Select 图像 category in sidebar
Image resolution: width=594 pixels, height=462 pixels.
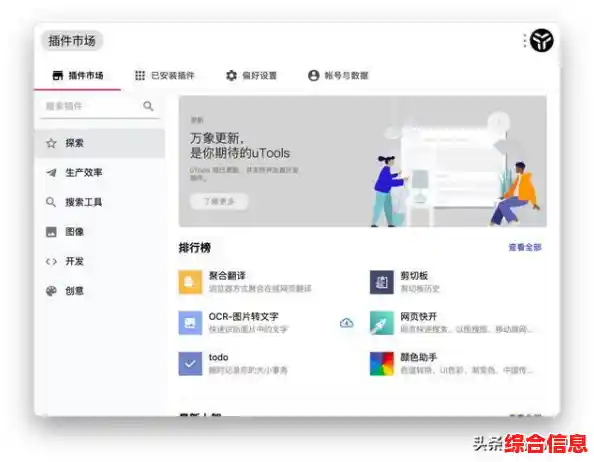pos(100,232)
